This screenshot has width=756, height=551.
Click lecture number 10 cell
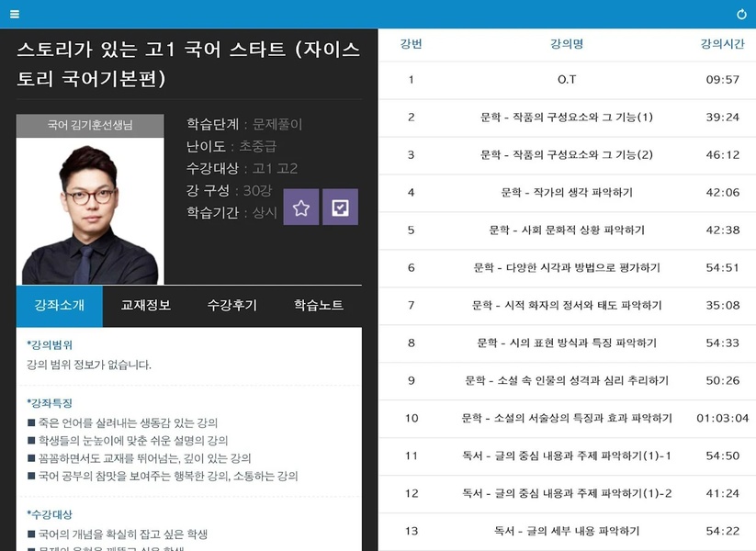point(412,419)
